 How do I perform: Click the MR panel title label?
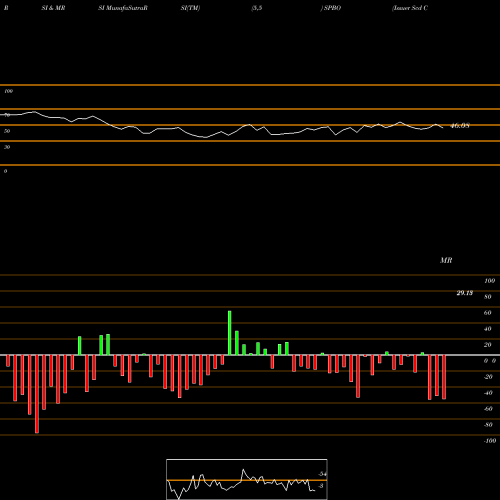[446, 260]
